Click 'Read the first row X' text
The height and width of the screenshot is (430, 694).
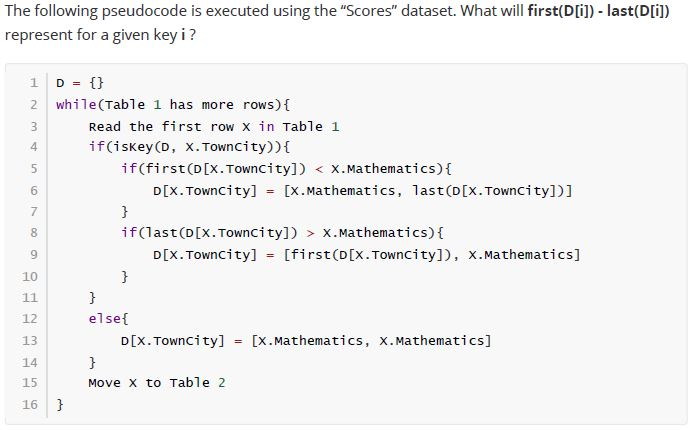(170, 127)
